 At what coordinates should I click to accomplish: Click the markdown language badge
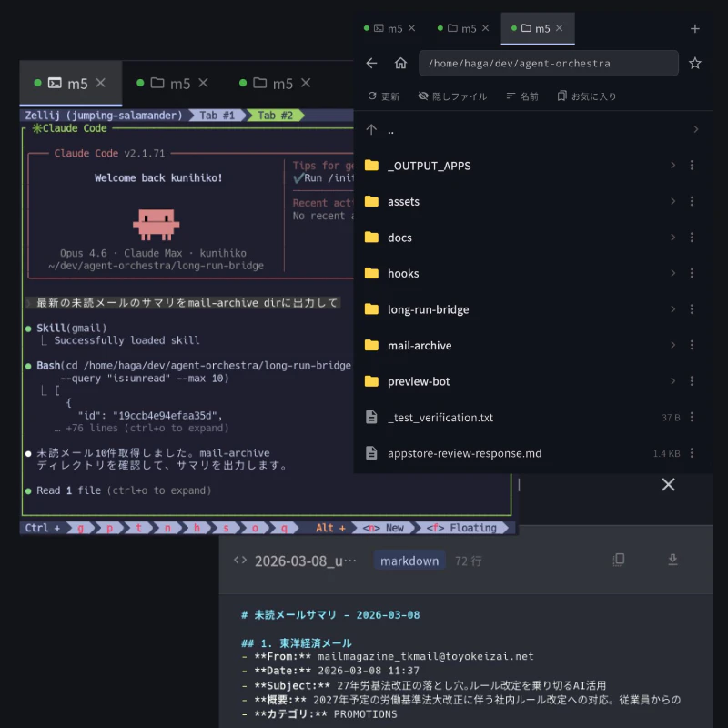pos(409,561)
